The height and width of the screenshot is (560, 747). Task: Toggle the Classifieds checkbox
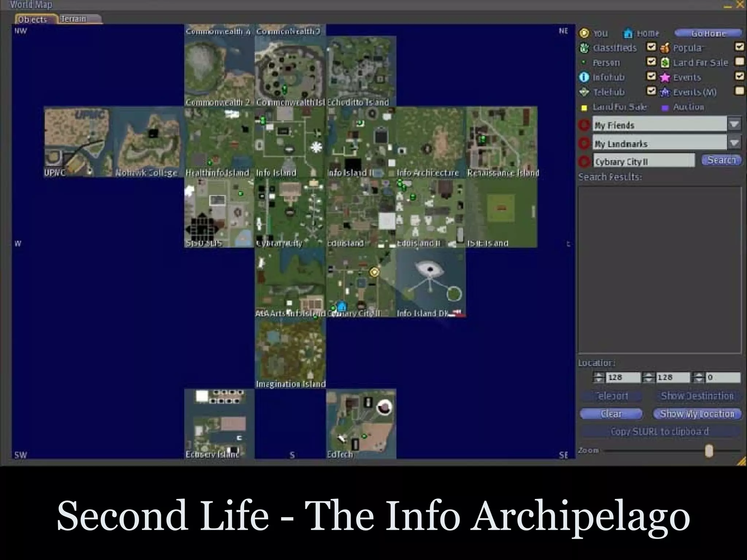point(651,47)
